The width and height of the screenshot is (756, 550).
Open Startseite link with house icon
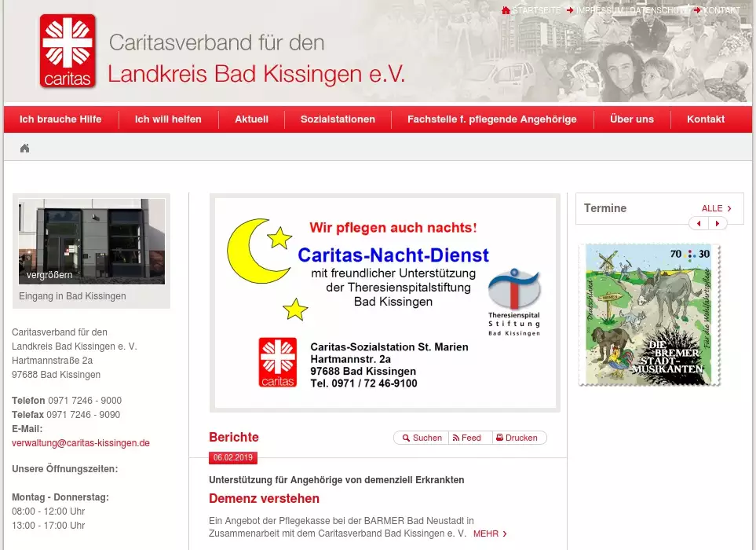[532, 10]
